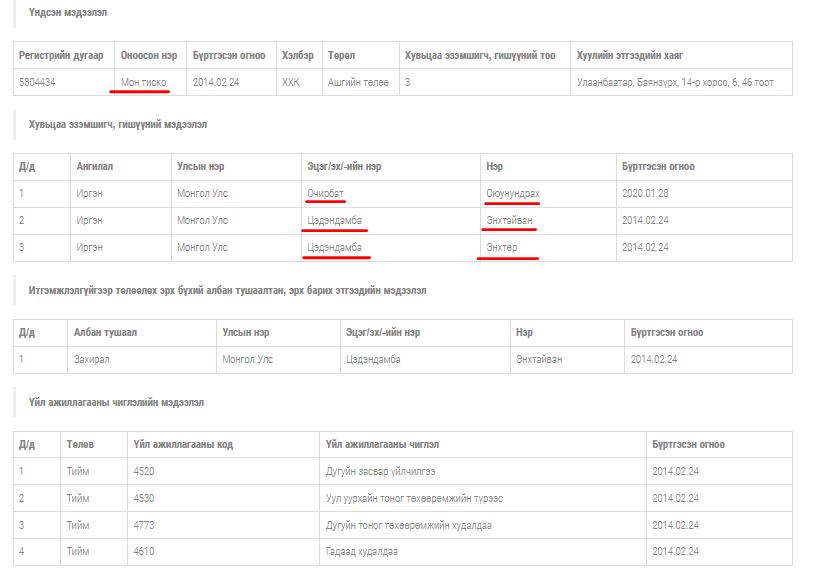Click the address cell starting with Улаанбаатар

click(x=674, y=82)
